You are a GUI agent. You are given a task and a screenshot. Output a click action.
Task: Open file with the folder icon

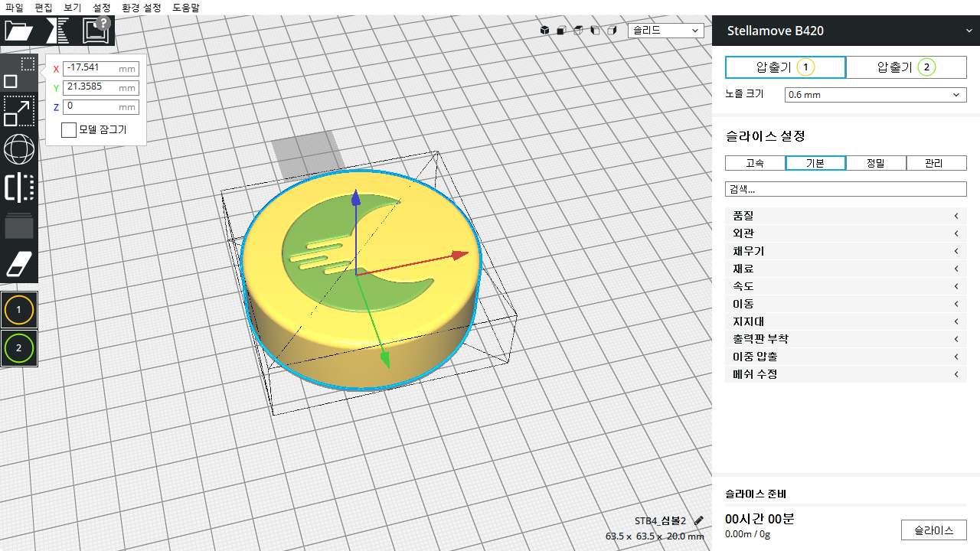pyautogui.click(x=19, y=31)
